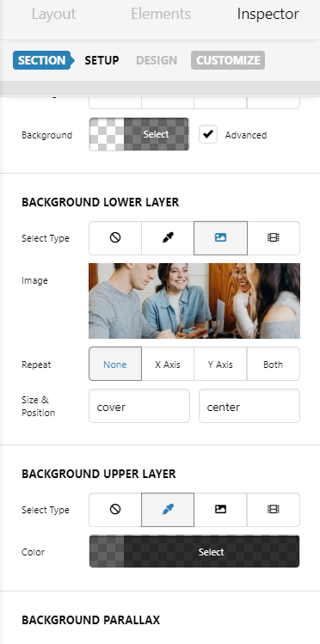Open the Elements tab
This screenshot has height=644, width=320.
pos(161,14)
